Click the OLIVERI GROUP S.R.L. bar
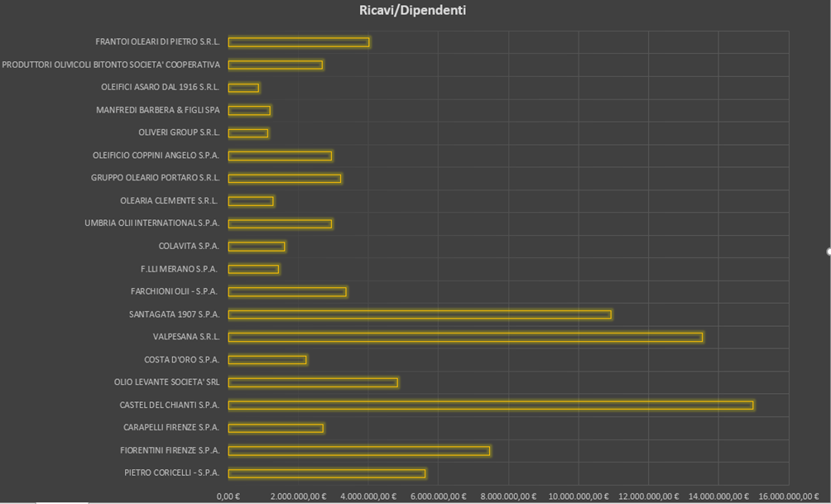 point(248,133)
